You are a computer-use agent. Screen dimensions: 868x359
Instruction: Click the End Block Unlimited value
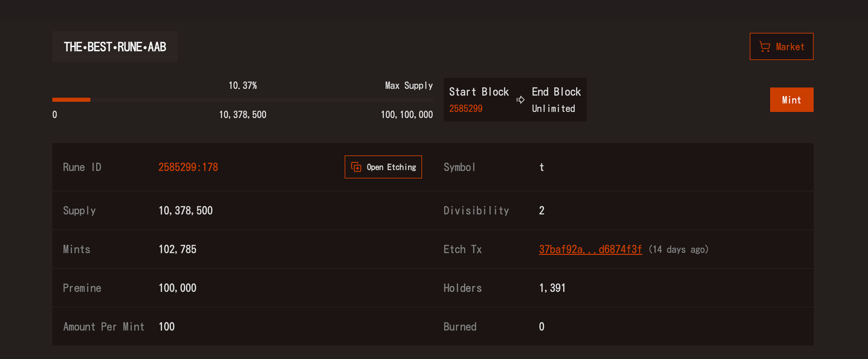(x=553, y=108)
